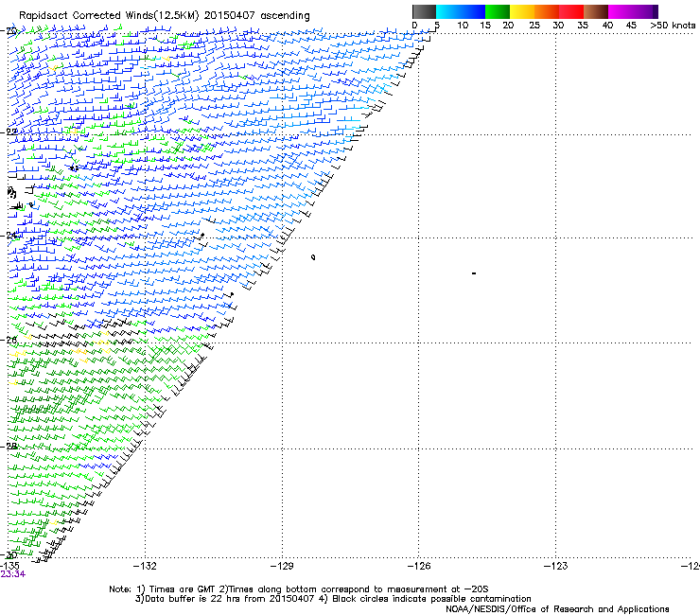
Task: Click the '-129' longitude axis label
Action: 282,567
